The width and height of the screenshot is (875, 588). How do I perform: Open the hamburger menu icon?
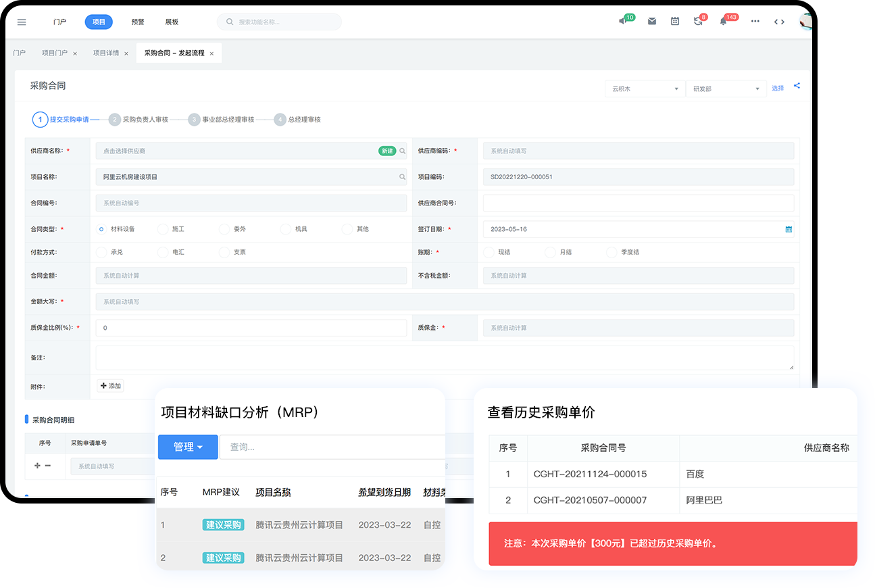click(x=22, y=22)
